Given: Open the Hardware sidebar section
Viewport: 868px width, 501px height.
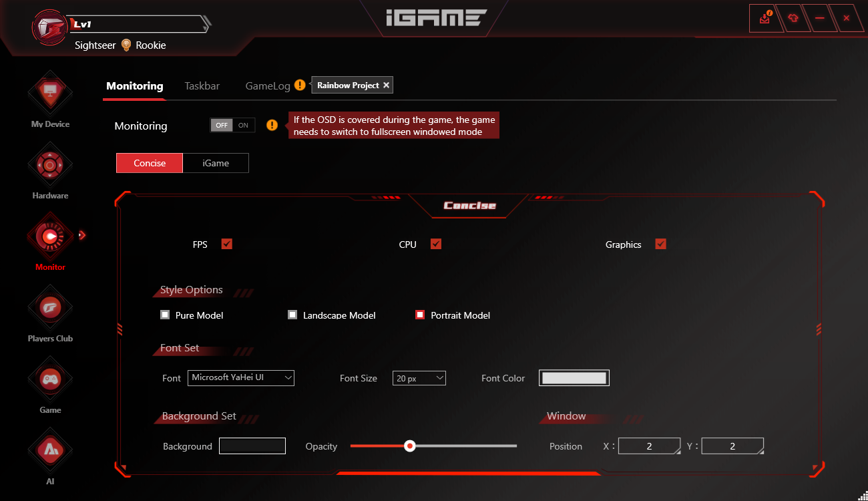Looking at the screenshot, I should 50,165.
